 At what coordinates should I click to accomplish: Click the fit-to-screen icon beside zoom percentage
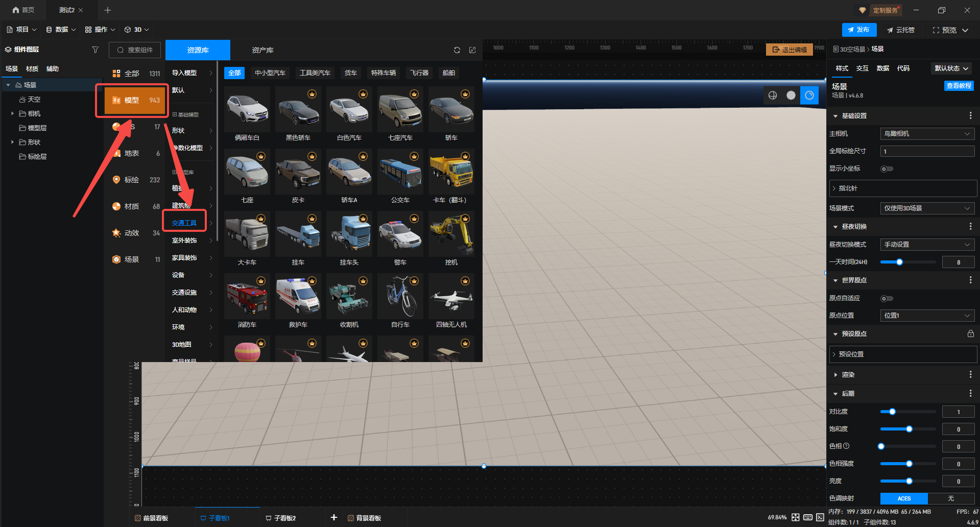[796, 517]
